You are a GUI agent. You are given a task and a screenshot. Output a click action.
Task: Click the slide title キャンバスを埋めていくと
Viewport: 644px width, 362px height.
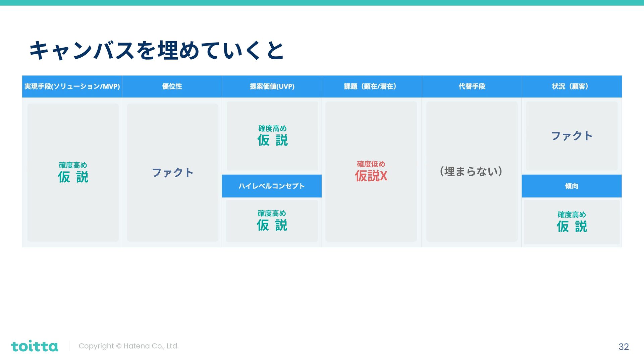click(x=157, y=51)
